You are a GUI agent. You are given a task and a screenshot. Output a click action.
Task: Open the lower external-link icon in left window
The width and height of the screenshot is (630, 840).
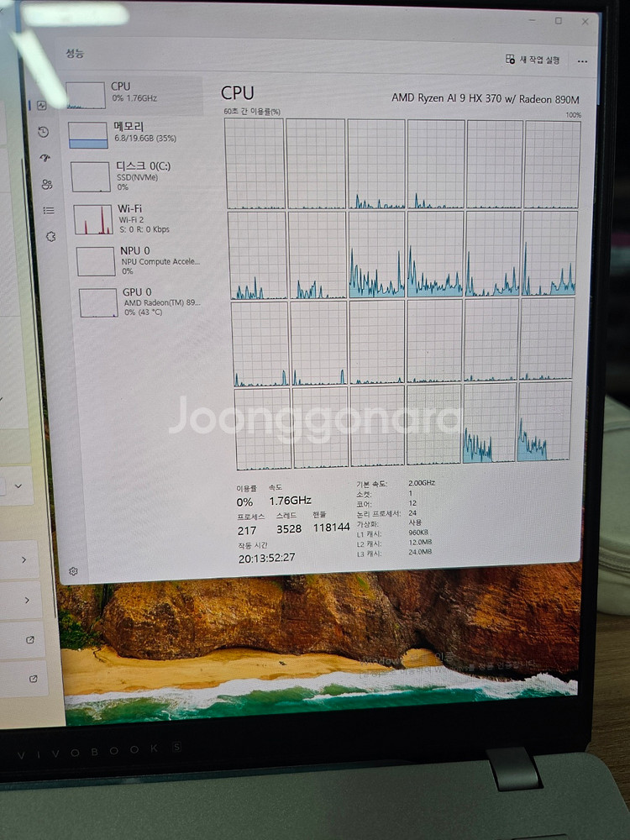pos(34,679)
